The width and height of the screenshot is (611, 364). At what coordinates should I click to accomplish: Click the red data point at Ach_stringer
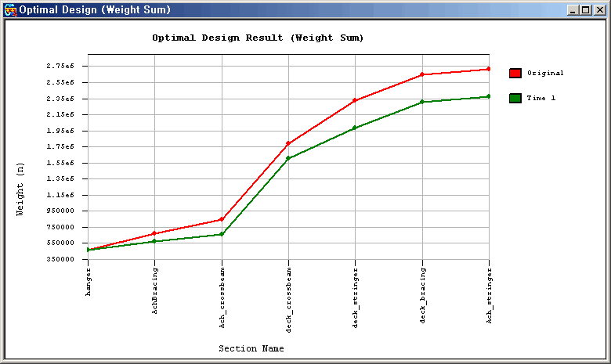[489, 69]
